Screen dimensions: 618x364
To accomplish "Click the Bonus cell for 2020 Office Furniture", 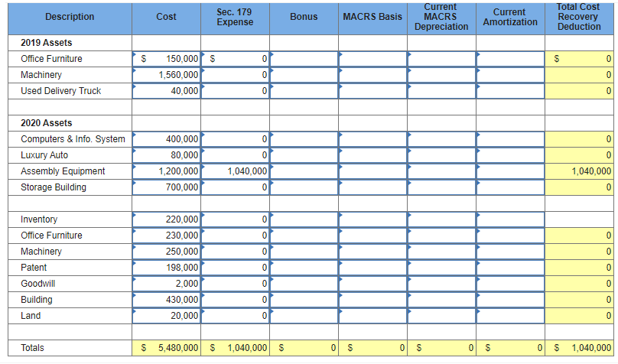I will pyautogui.click(x=304, y=236).
